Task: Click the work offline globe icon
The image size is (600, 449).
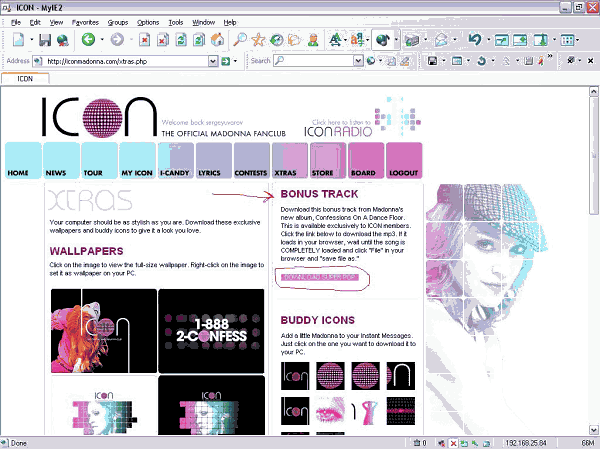Action: pos(63,40)
